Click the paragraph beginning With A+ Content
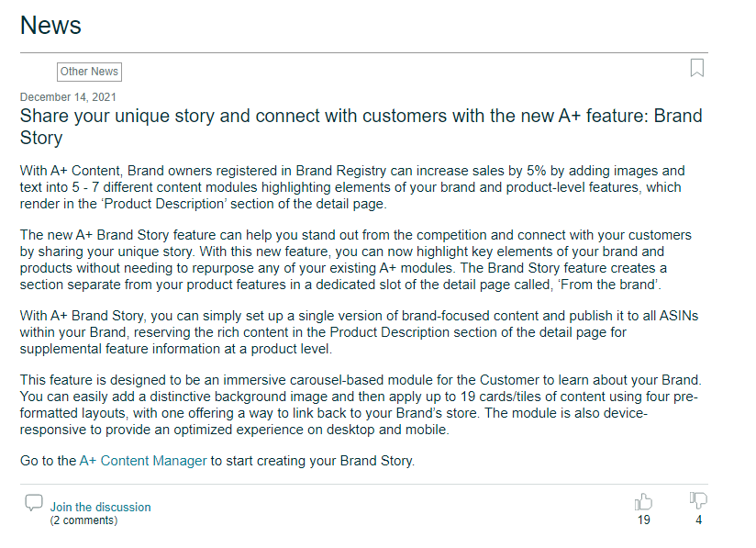 click(352, 187)
